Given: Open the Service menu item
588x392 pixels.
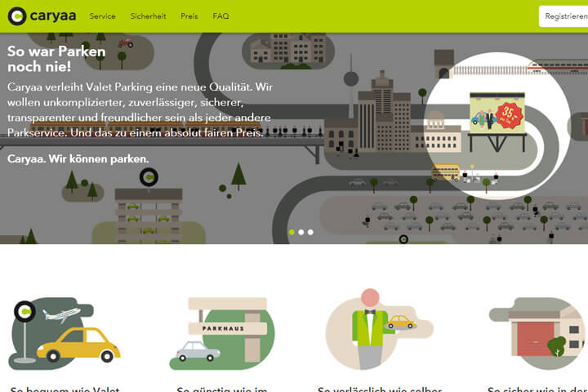Looking at the screenshot, I should coord(102,16).
